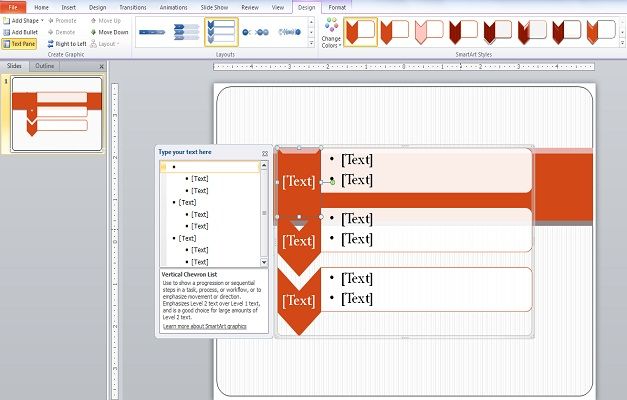The height and width of the screenshot is (400, 627).
Task: Open 'Learn more about SmartArt graphics' link
Action: pos(205,326)
